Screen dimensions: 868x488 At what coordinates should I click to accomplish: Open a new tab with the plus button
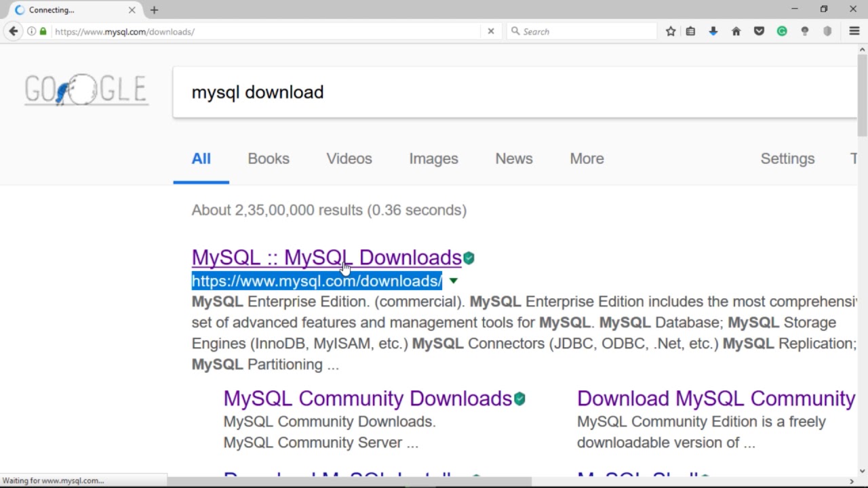[x=154, y=10]
